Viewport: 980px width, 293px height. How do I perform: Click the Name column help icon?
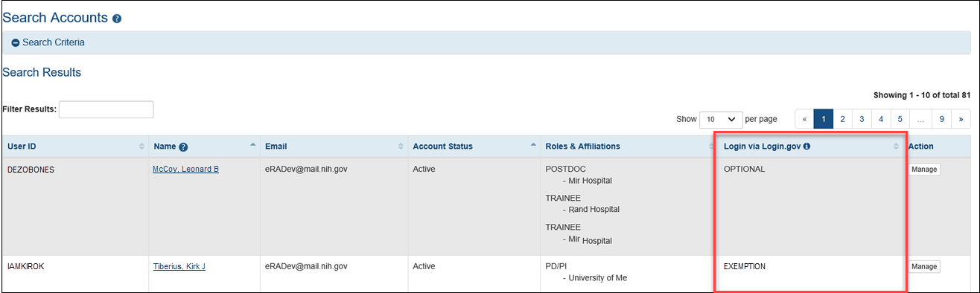tap(183, 147)
